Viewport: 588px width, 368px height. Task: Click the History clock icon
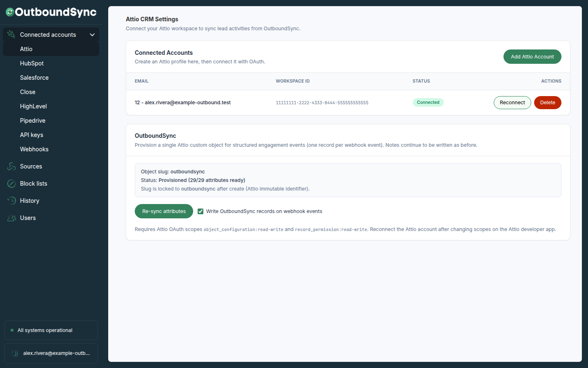point(11,201)
